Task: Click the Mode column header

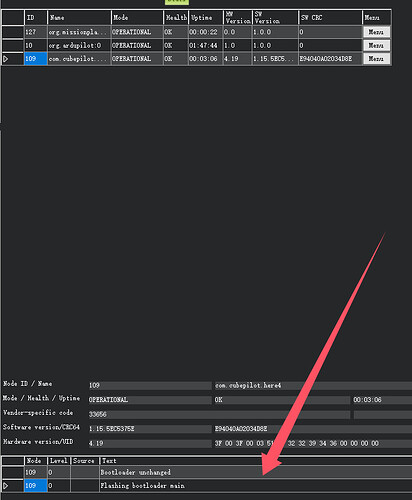Action: tap(137, 17)
